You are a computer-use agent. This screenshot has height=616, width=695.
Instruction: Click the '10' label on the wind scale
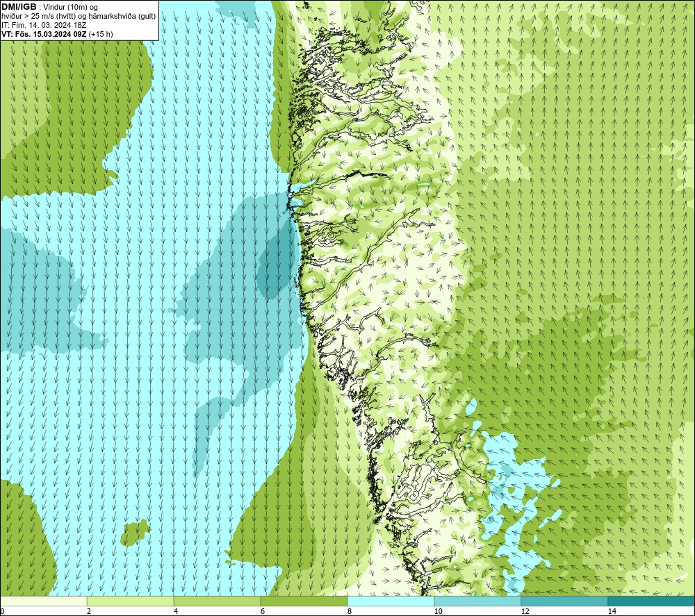point(438,611)
